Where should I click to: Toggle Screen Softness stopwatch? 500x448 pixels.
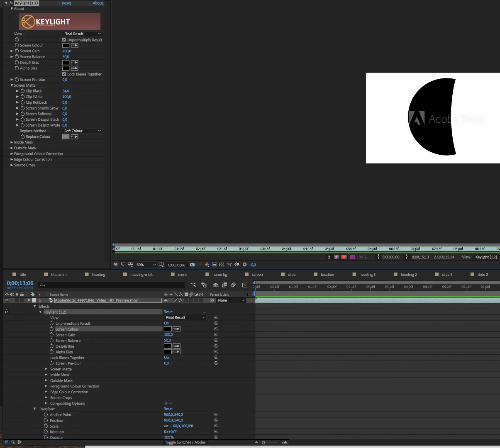pyautogui.click(x=23, y=114)
